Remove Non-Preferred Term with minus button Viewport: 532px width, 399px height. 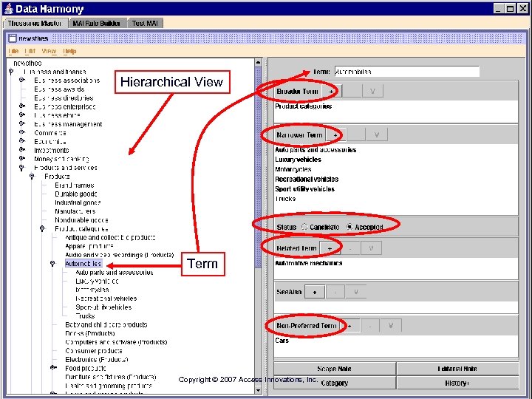[x=370, y=326]
